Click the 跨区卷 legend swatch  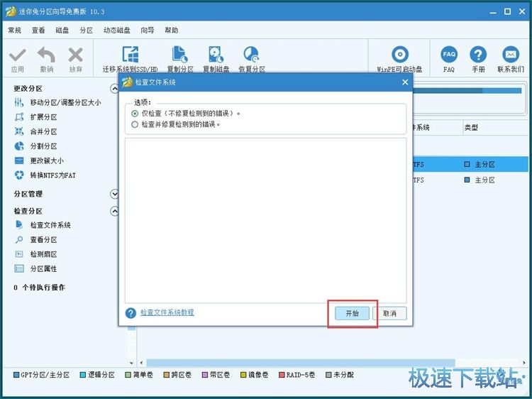pos(166,375)
